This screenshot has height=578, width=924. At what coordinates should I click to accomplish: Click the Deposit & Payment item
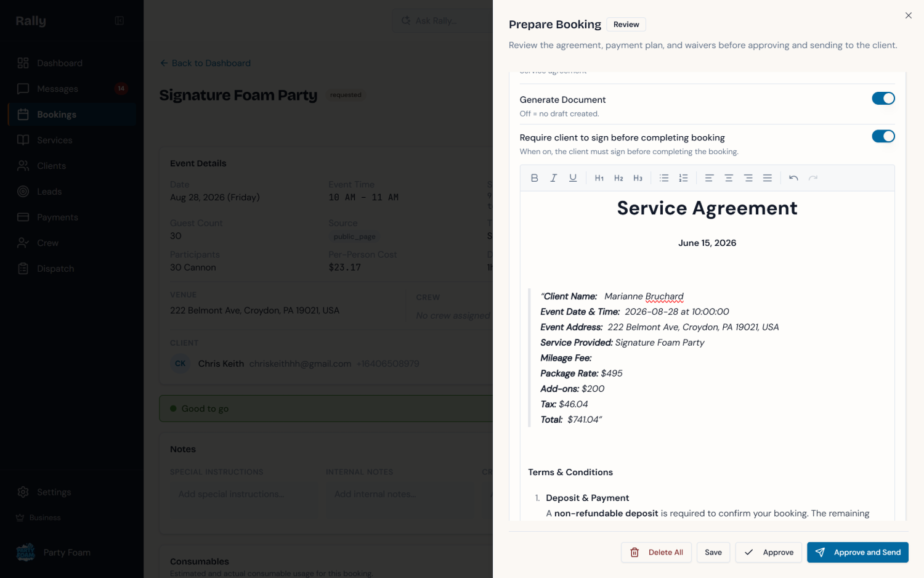587,498
